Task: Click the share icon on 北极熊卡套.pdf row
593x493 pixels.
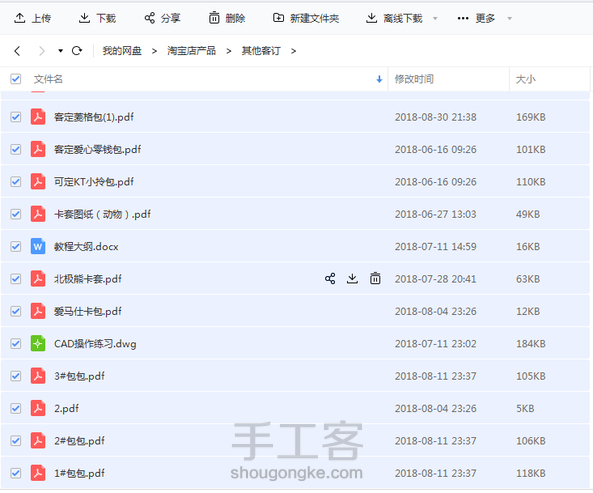Action: [x=330, y=279]
